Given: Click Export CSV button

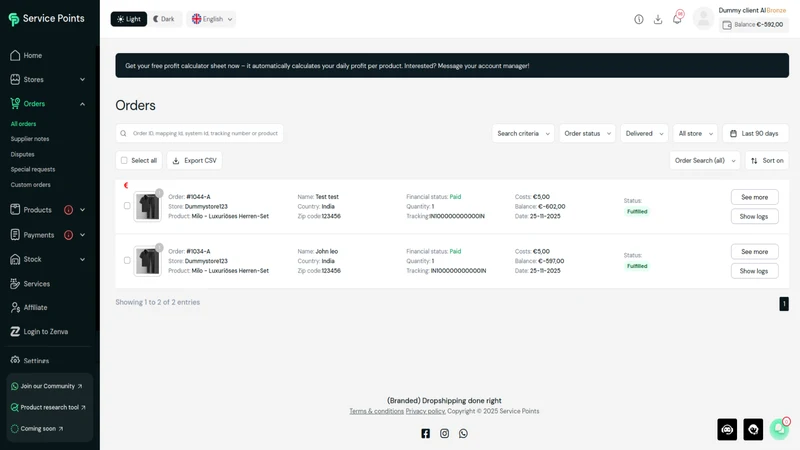Looking at the screenshot, I should point(194,160).
